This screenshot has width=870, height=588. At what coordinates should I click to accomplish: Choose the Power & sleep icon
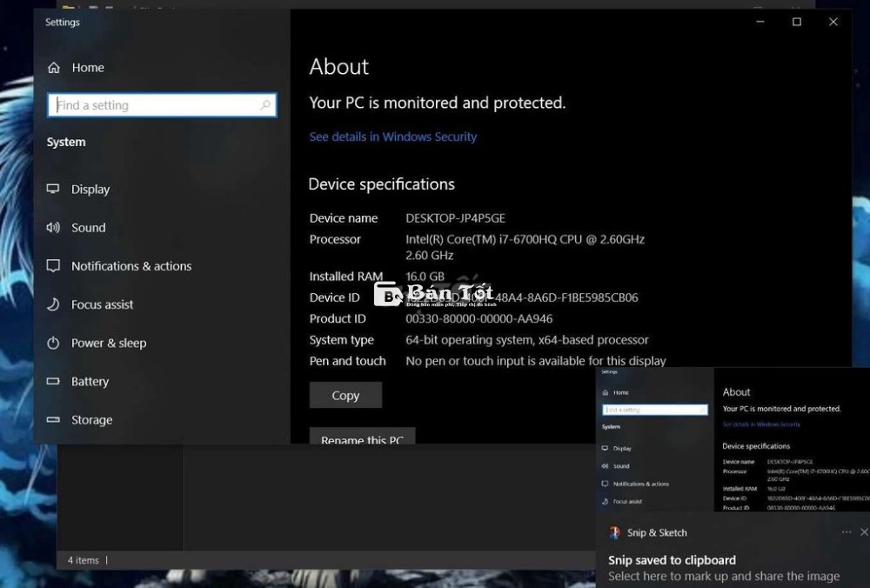[53, 343]
